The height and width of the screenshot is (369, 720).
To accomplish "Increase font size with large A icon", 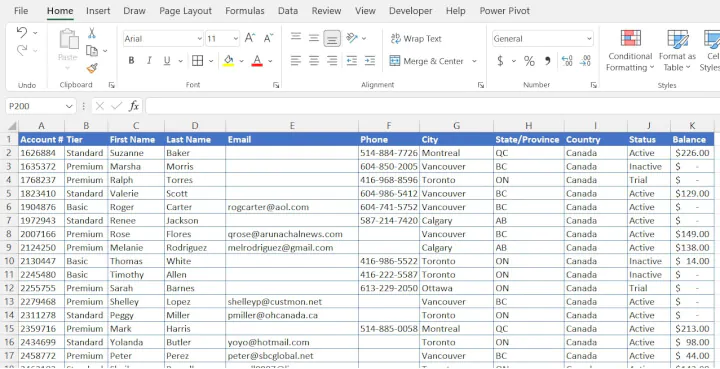I will [249, 38].
